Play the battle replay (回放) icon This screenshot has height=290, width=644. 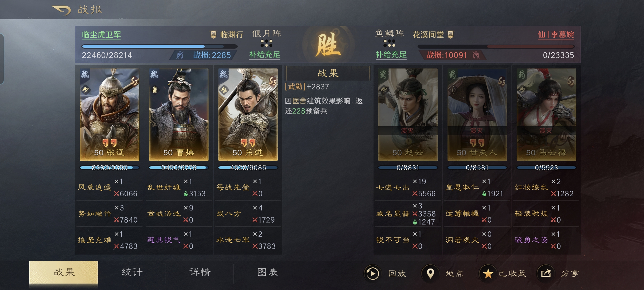[372, 273]
